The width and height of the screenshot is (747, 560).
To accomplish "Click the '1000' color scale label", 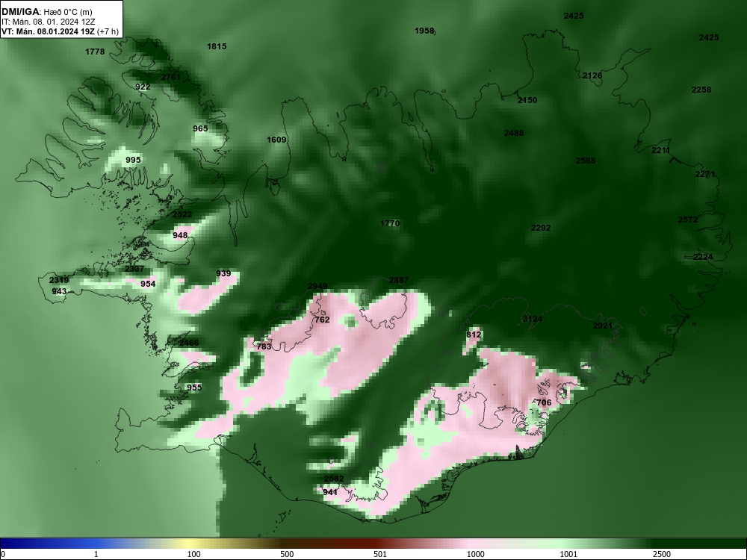I will (x=475, y=554).
